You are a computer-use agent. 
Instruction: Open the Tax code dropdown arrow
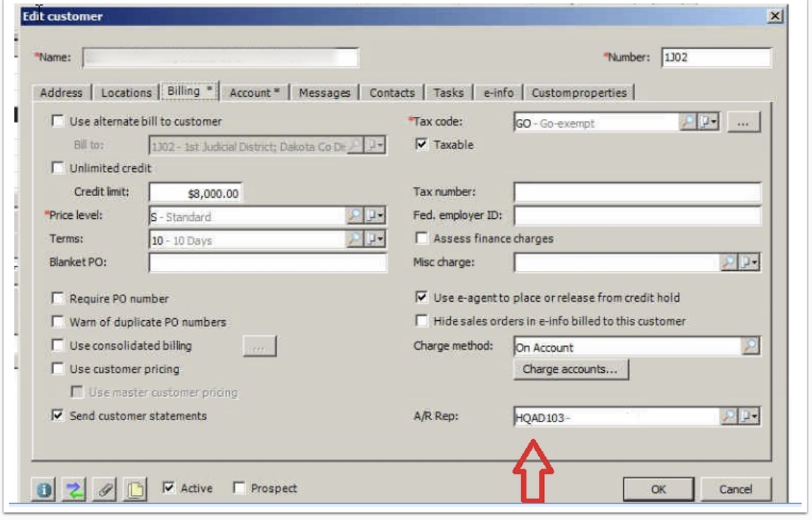point(708,122)
